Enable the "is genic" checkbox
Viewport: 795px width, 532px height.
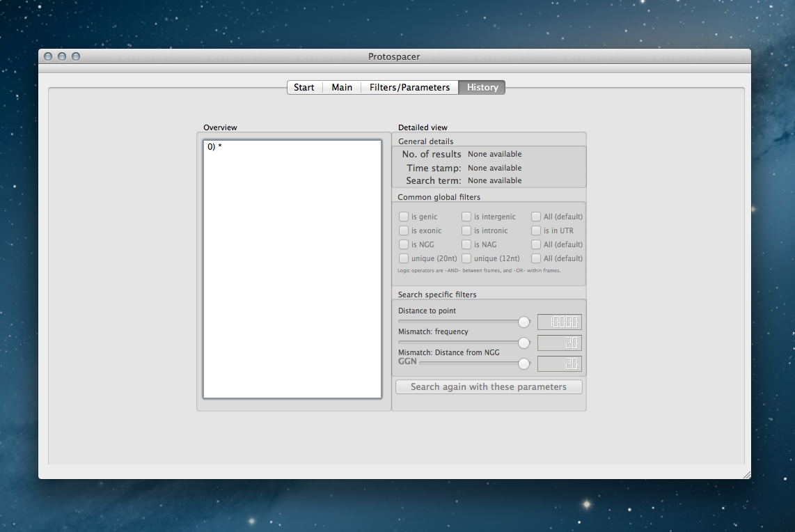[404, 217]
